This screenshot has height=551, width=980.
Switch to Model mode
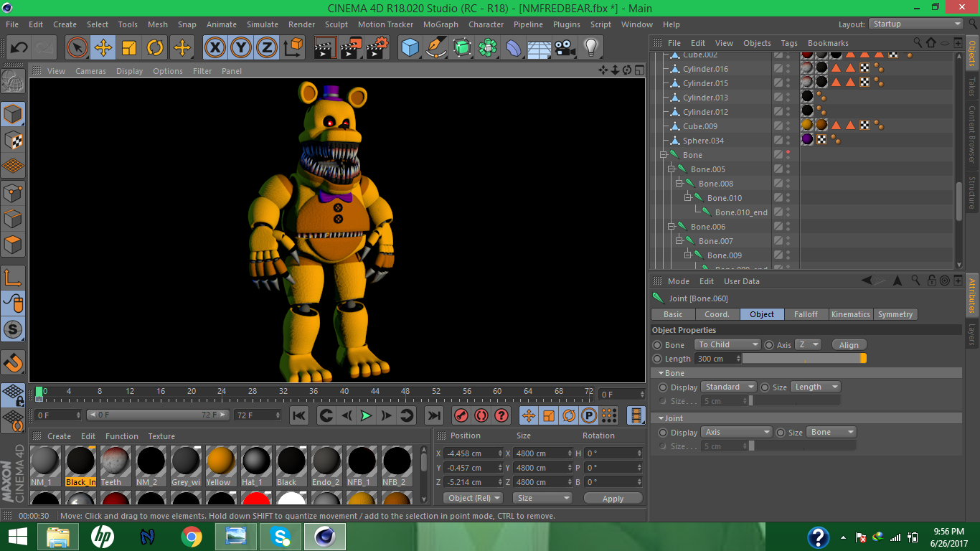(13, 115)
